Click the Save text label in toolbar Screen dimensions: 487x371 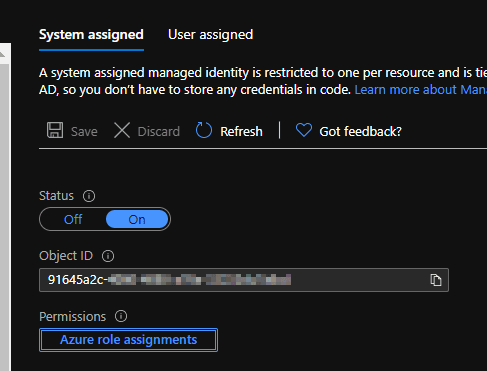click(84, 132)
